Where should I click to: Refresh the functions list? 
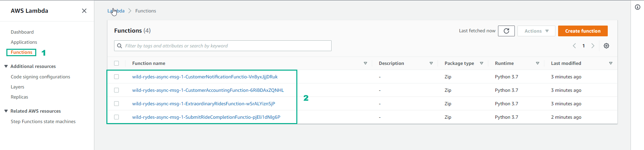pos(506,31)
